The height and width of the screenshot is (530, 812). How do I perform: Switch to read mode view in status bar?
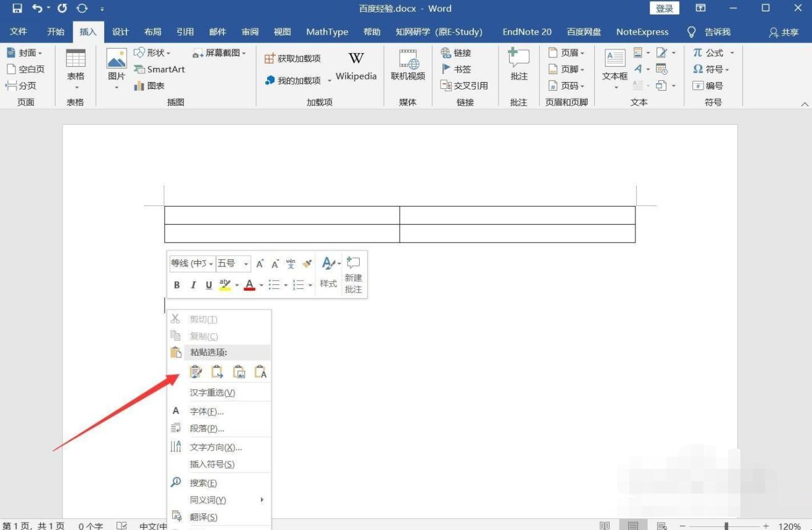tap(605, 526)
